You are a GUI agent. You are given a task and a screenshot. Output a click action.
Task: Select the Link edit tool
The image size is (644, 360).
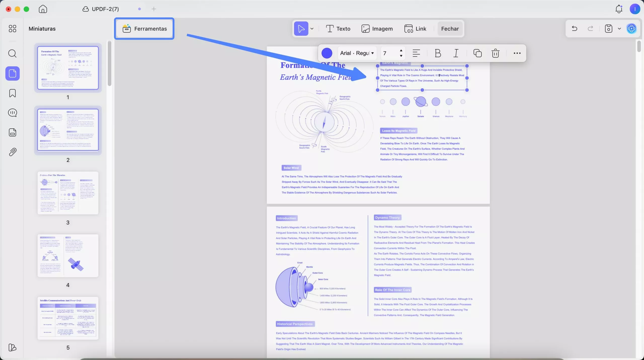415,29
